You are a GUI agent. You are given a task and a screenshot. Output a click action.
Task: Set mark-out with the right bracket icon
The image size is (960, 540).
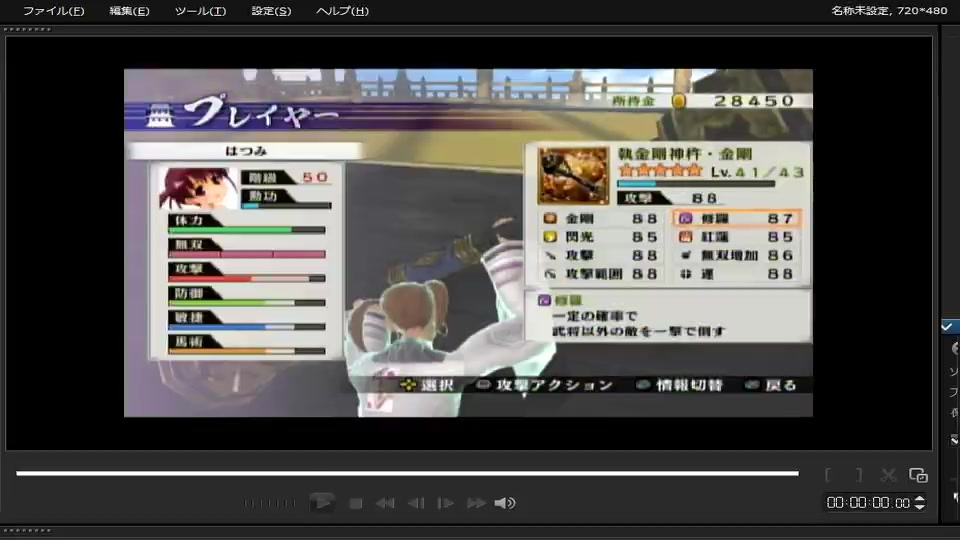click(x=858, y=475)
